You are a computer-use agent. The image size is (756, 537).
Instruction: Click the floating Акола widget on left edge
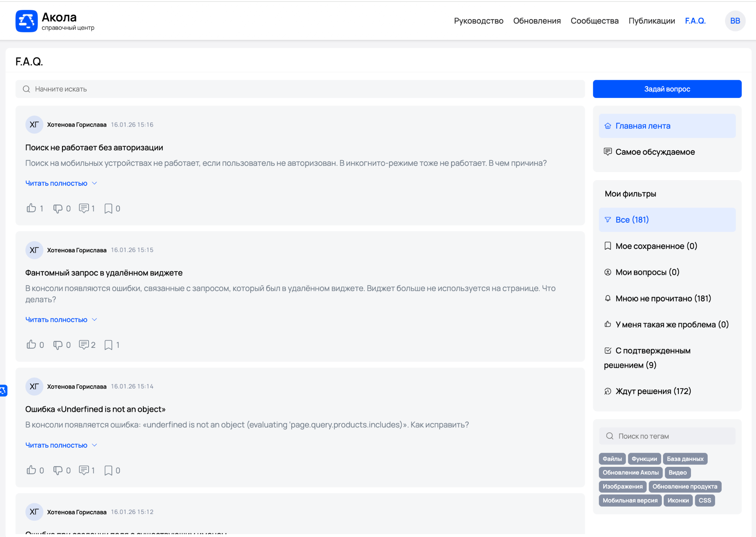tap(3, 390)
